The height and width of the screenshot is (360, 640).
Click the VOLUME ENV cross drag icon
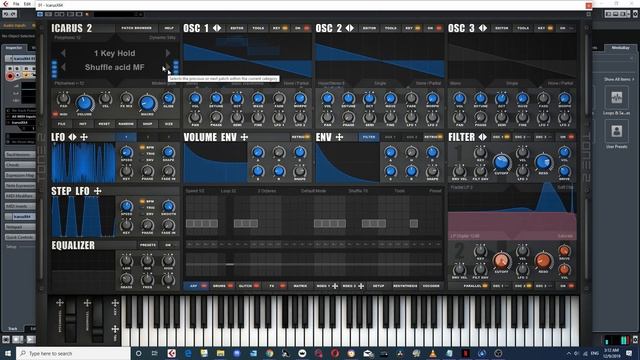[244, 137]
